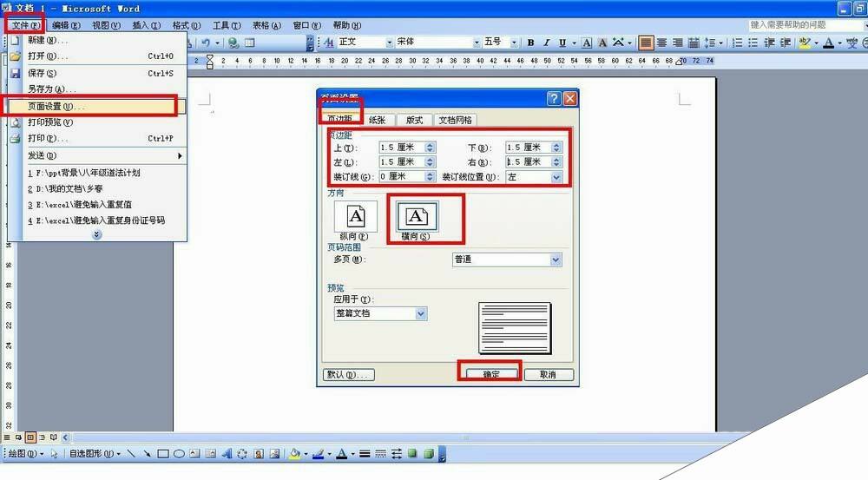The image size is (868, 480).
Task: Click the Dash Style icon
Action: tap(380, 453)
